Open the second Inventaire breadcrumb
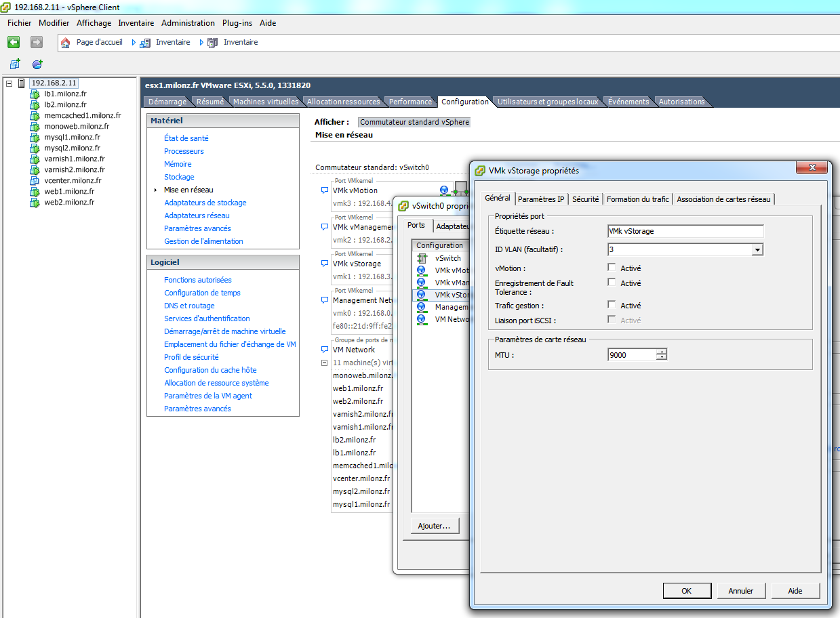 point(241,42)
